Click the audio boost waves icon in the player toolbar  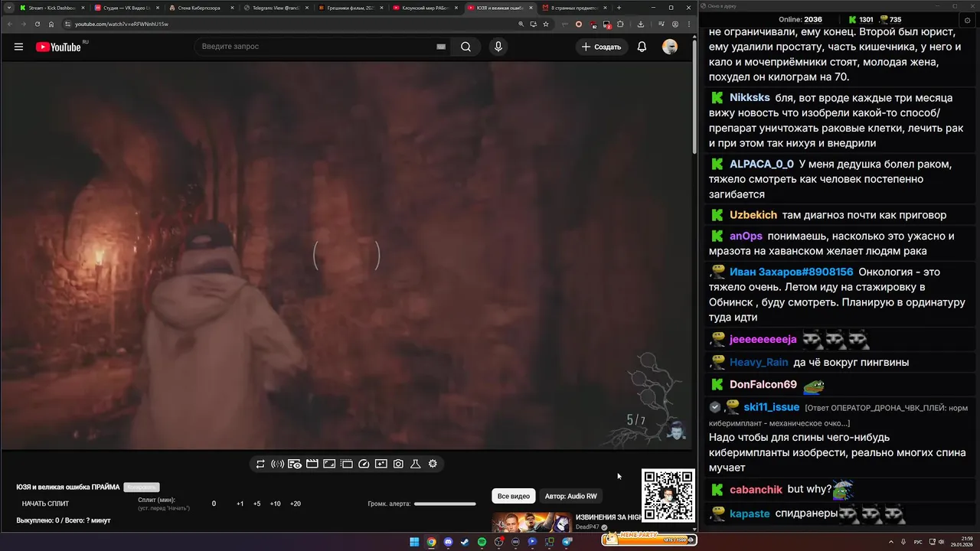(x=277, y=464)
